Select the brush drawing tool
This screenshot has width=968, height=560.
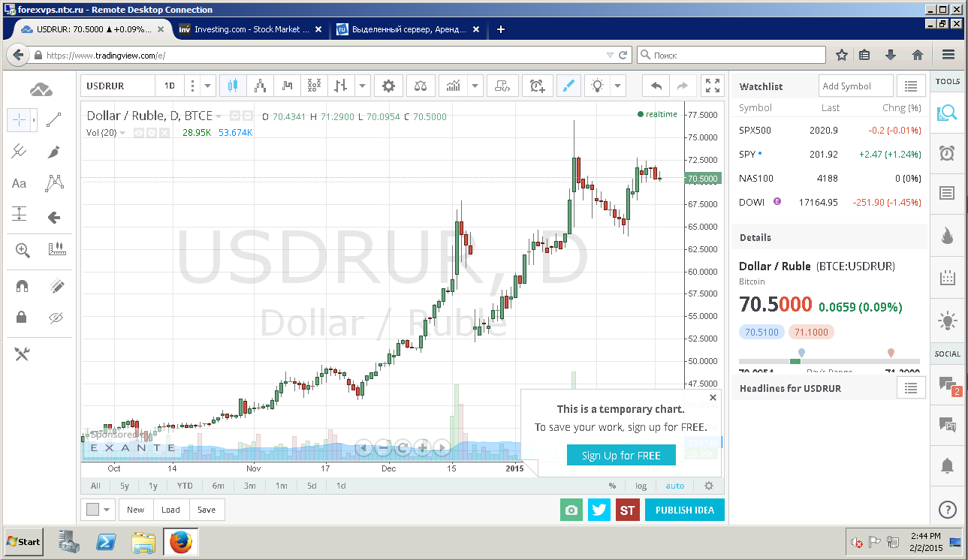click(x=53, y=151)
